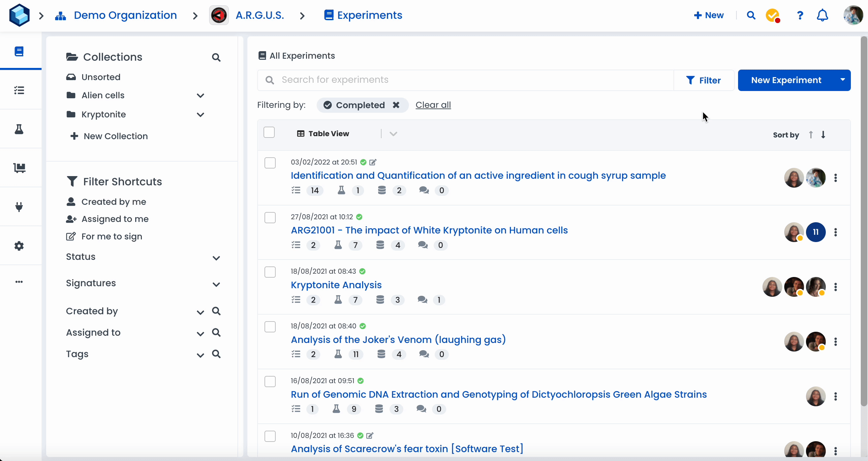Click the Collections search magnifier icon
The image size is (868, 461).
pos(216,58)
